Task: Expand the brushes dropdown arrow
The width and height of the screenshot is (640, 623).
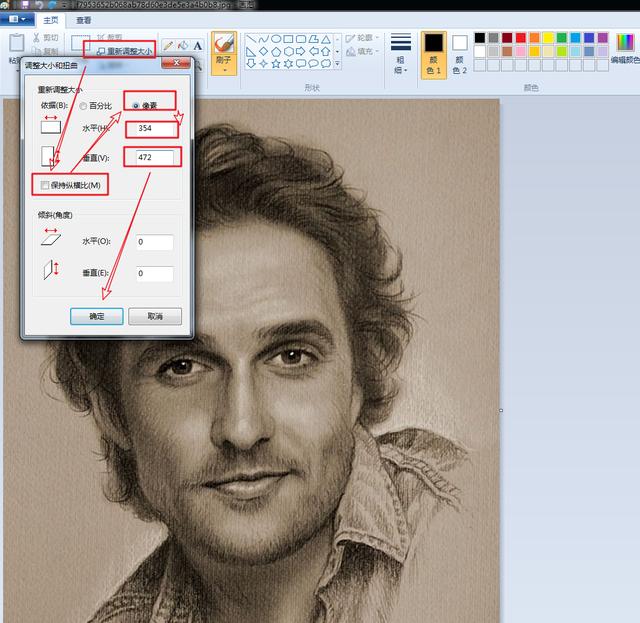Action: [225, 71]
